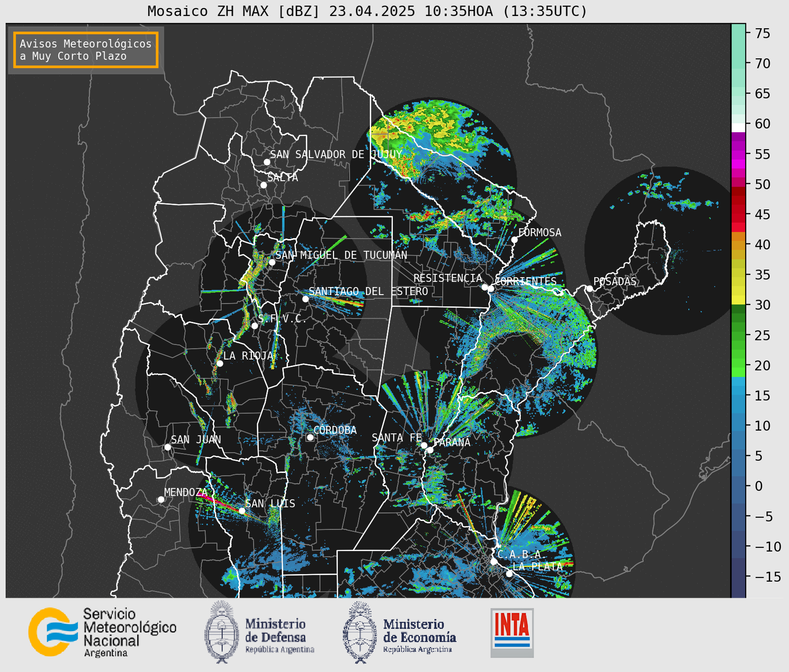789x672 pixels.
Task: Click the La Plata city marker
Action: (509, 574)
